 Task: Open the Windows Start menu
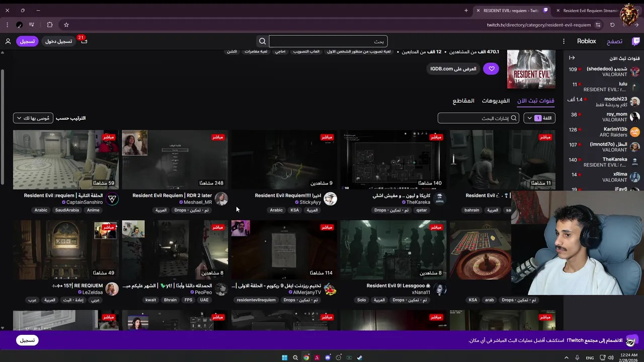pos(284,358)
